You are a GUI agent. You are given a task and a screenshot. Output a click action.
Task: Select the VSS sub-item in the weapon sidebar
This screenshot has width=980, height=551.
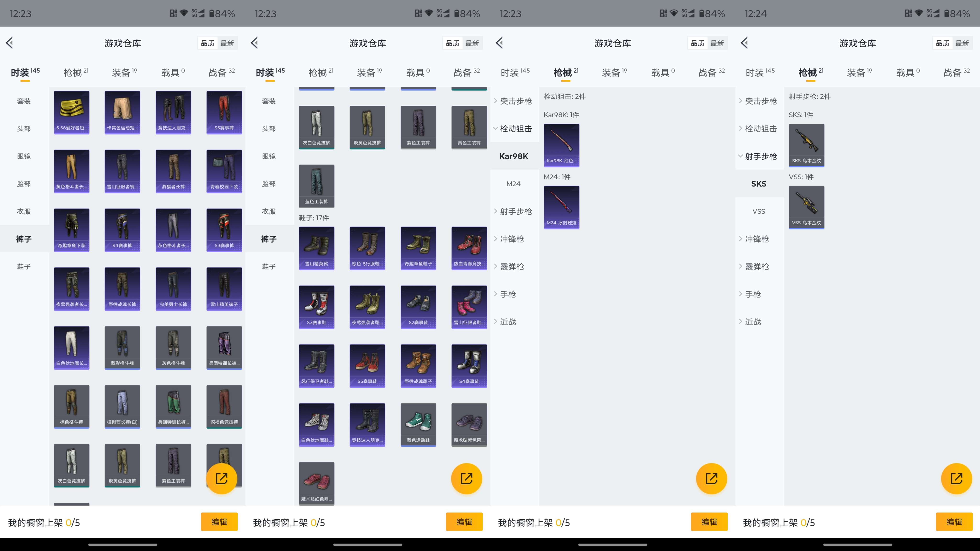pos(759,211)
